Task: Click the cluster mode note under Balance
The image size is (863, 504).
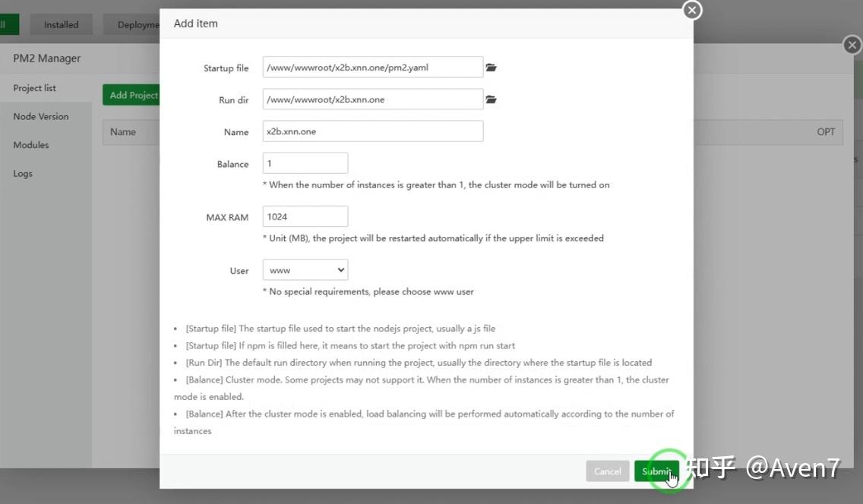Action: [x=436, y=185]
